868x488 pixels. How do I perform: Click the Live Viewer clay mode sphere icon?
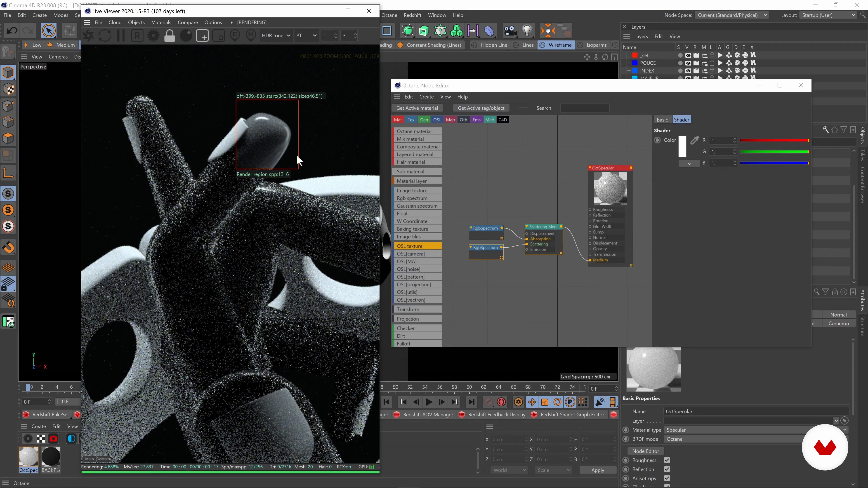point(186,36)
